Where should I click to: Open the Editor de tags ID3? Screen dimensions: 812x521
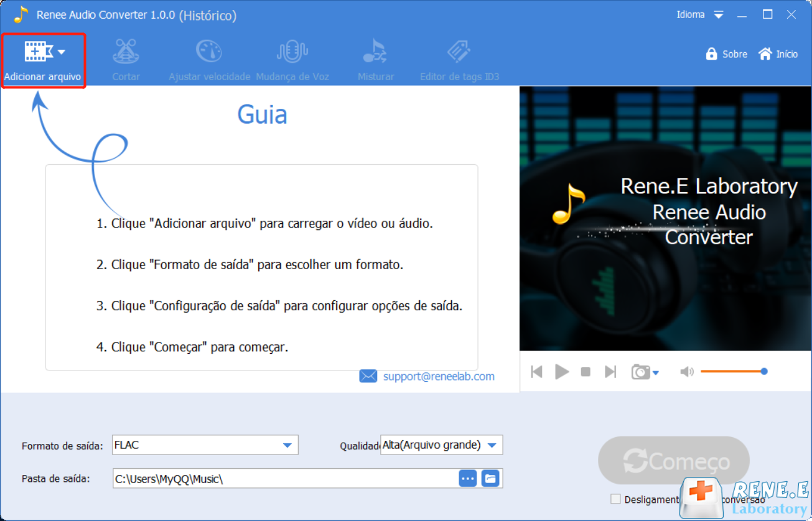[459, 60]
